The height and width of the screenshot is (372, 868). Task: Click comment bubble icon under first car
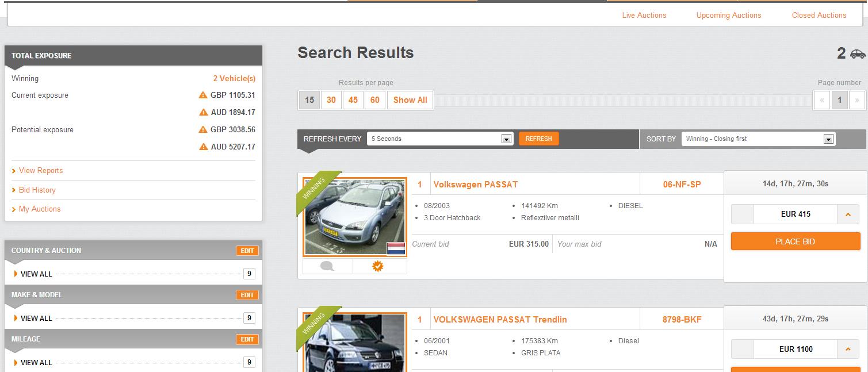tap(327, 266)
